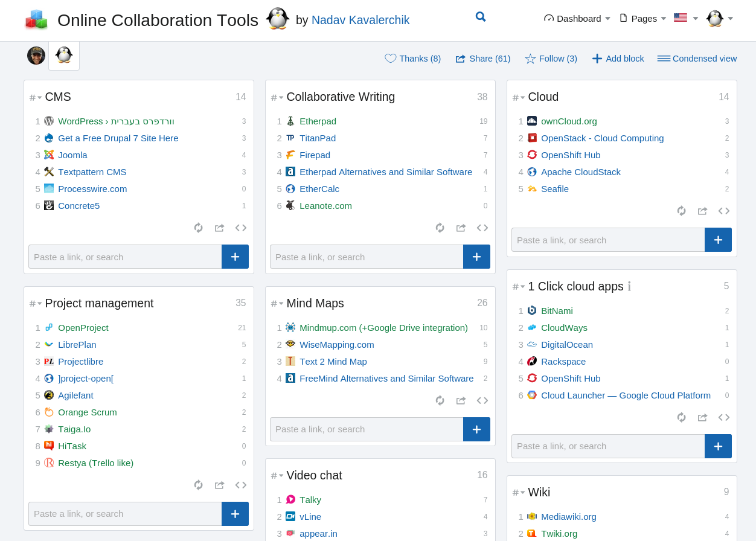Open the Etherpad link
Image resolution: width=756 pixels, height=541 pixels.
click(x=318, y=121)
